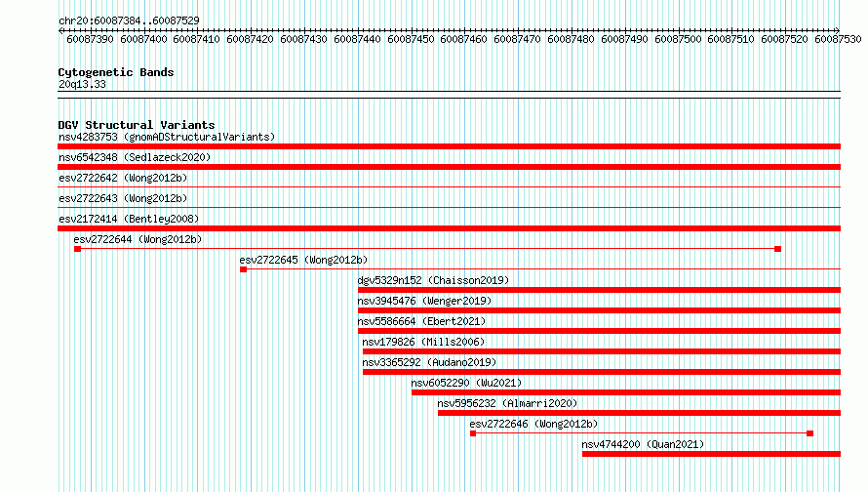Click ruler position 60087500
The image size is (868, 492).
[x=678, y=39]
